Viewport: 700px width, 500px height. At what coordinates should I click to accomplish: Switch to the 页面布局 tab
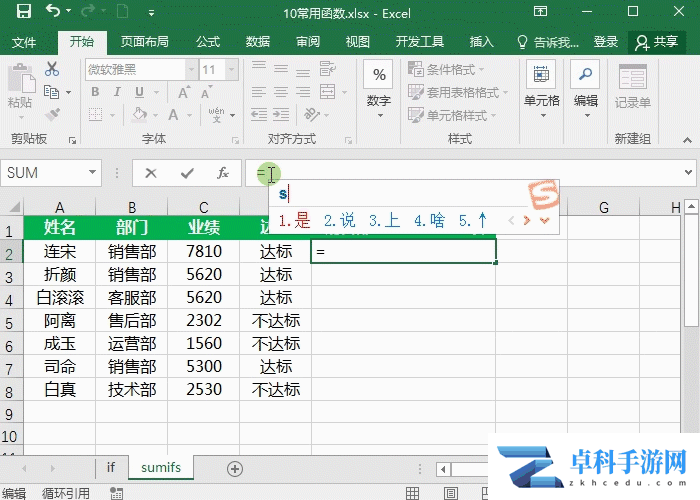[x=145, y=42]
